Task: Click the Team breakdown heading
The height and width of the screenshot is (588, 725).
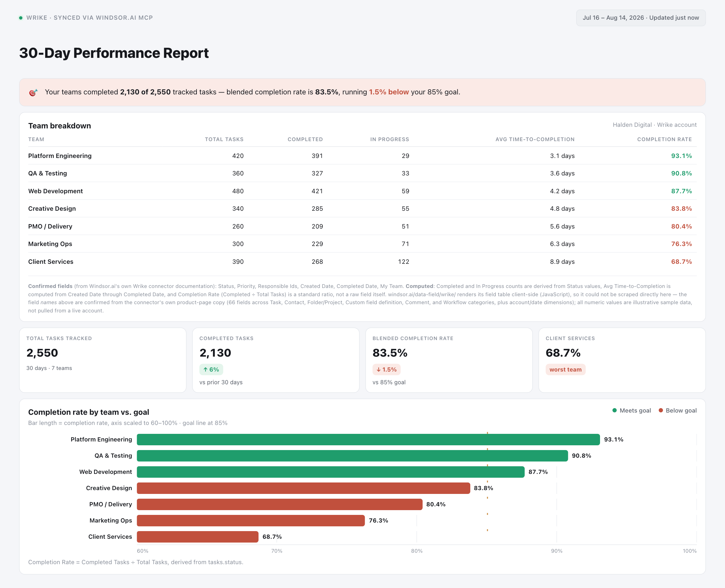Action: [x=60, y=126]
